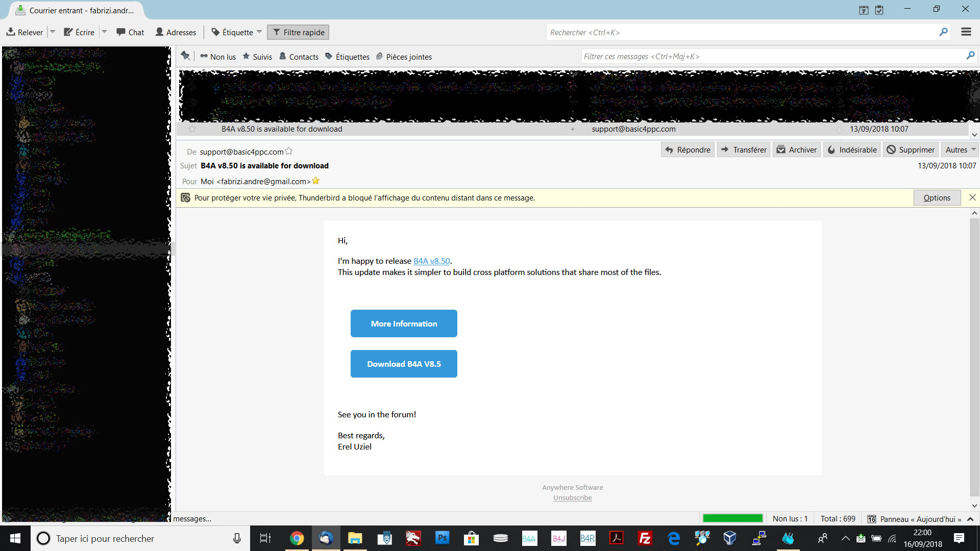This screenshot has width=980, height=551.
Task: Click the Supprimer delete button
Action: 911,149
